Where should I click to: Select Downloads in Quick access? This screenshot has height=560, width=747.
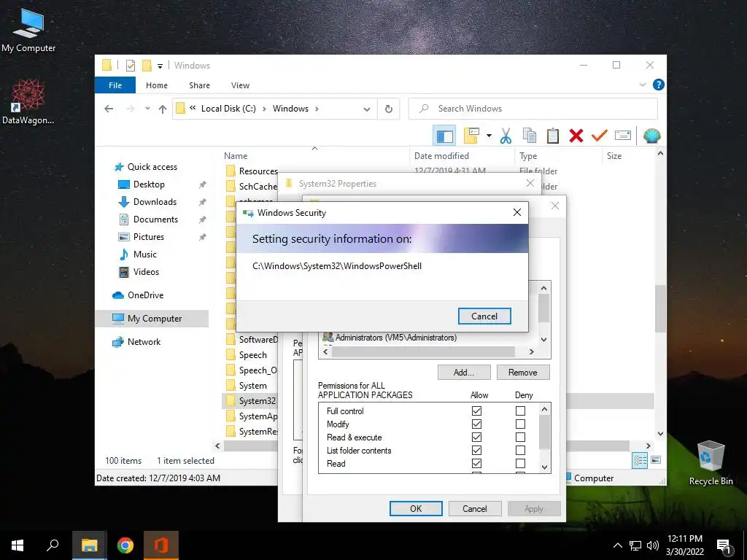click(x=155, y=202)
